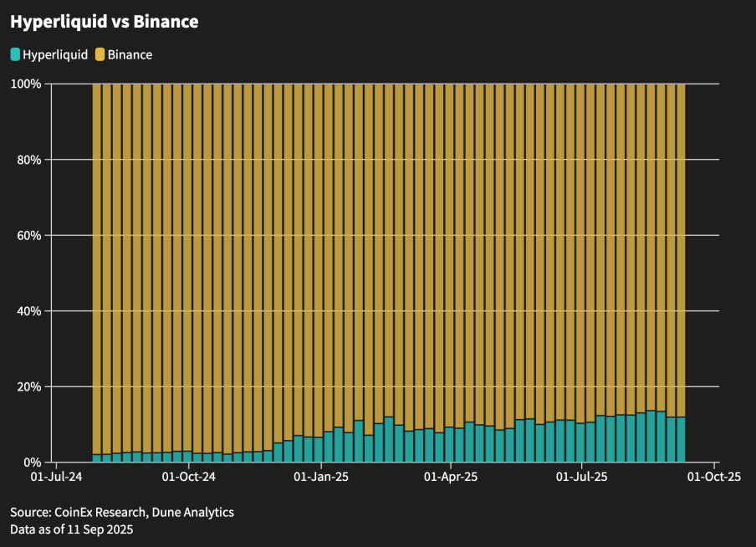Click the source line CoinEx Research, Dune Analytics
Image resolution: width=756 pixels, height=547 pixels.
[122, 512]
